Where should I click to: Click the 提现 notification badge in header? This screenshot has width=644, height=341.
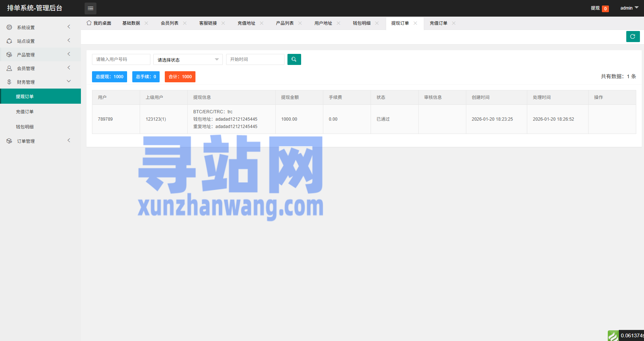point(605,8)
